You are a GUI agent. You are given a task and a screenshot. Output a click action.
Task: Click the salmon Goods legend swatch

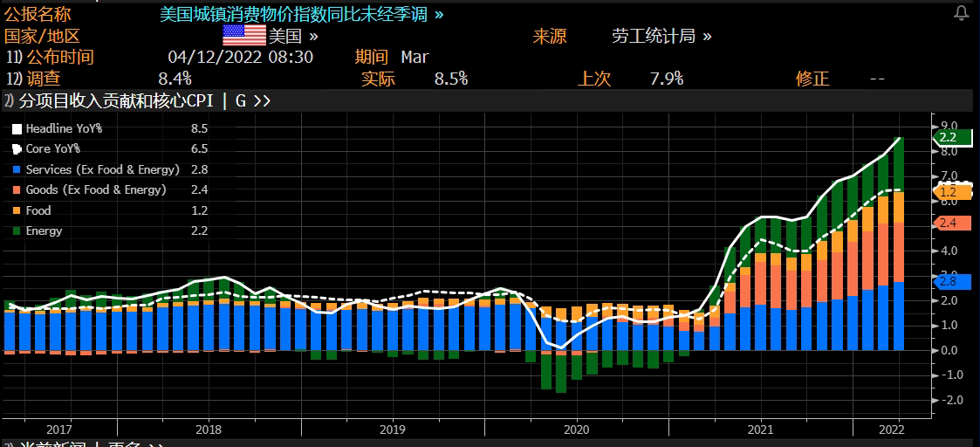17,190
